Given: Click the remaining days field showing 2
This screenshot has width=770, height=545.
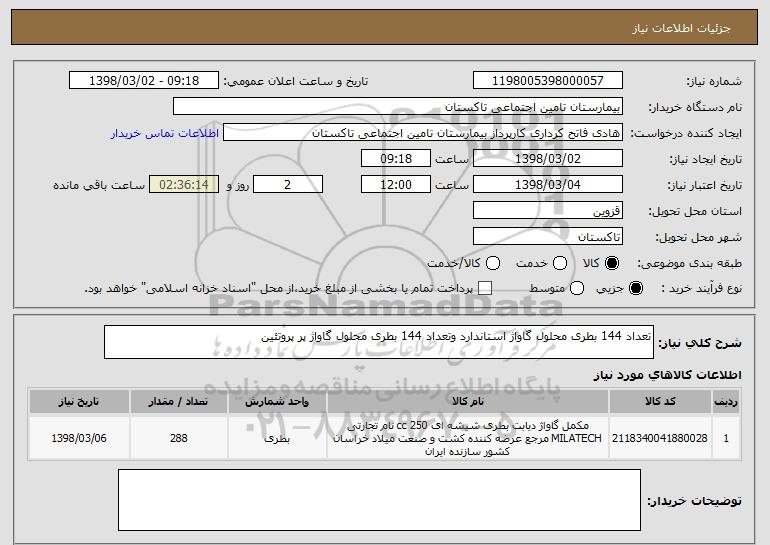Looking at the screenshot, I should 288,185.
